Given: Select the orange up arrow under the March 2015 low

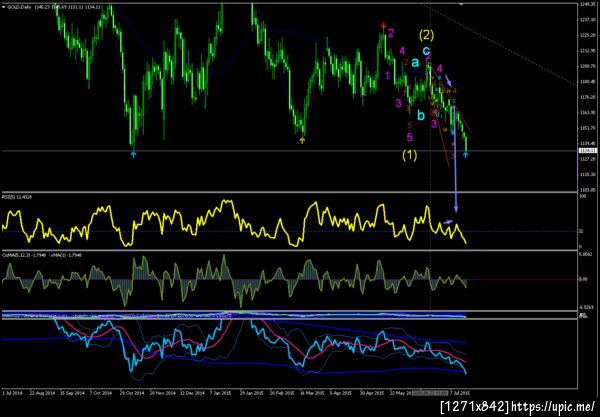Looking at the screenshot, I should pos(302,141).
